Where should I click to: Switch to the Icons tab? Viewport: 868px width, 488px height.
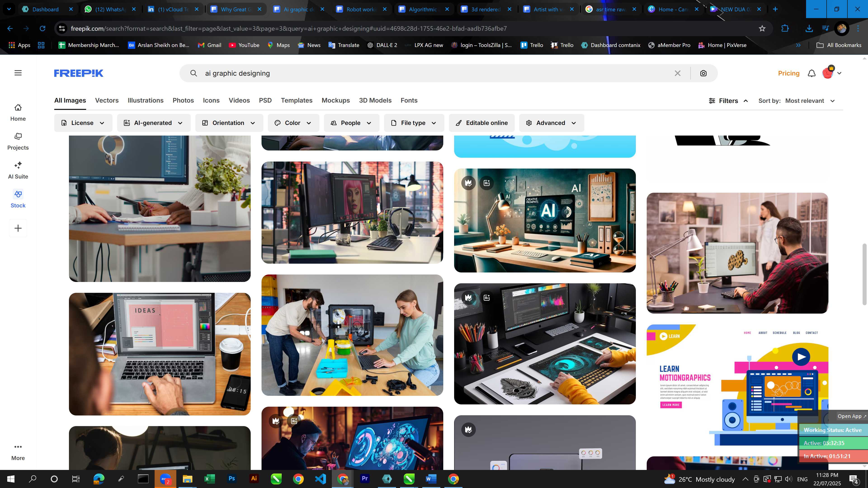click(x=211, y=100)
